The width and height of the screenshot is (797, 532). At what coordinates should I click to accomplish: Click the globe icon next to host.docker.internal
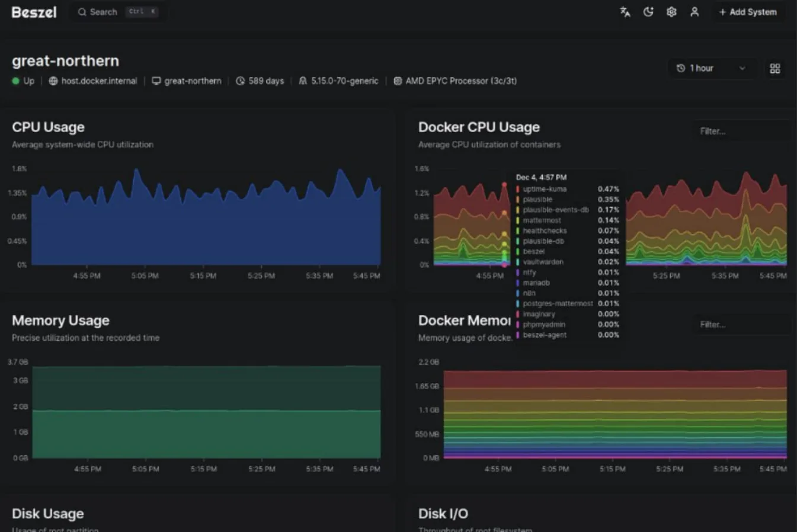point(53,81)
